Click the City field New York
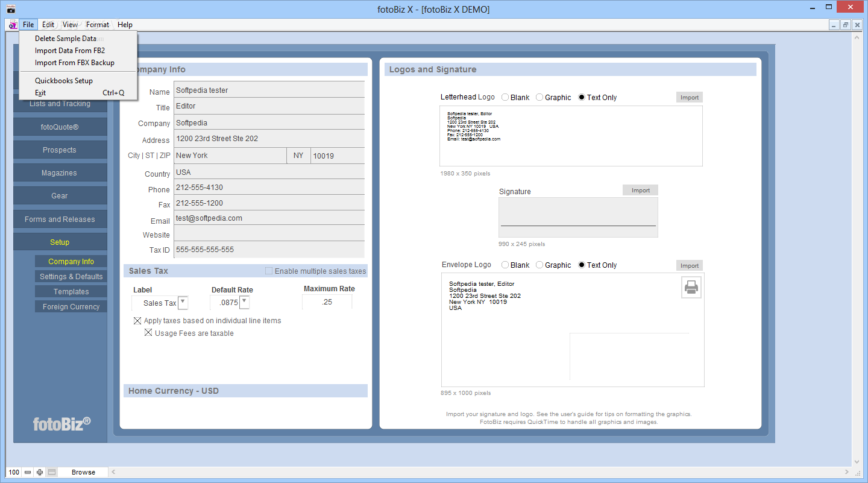The width and height of the screenshot is (868, 483). [x=230, y=156]
